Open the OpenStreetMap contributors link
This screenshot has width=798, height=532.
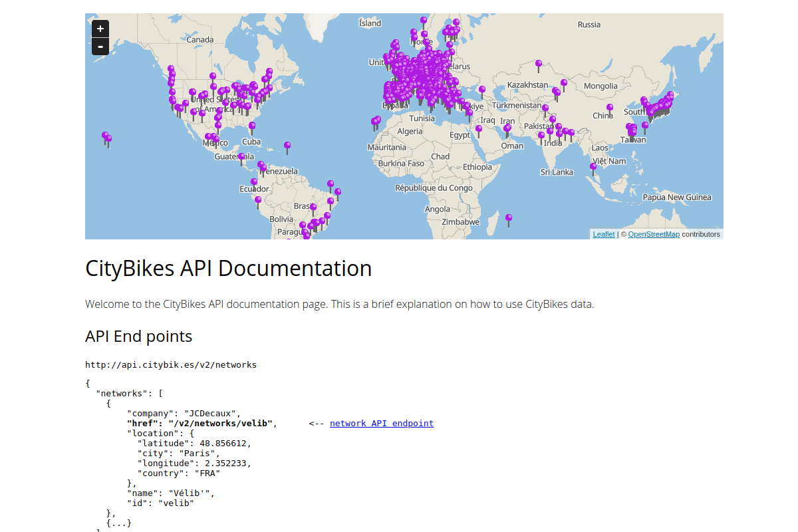pos(654,234)
